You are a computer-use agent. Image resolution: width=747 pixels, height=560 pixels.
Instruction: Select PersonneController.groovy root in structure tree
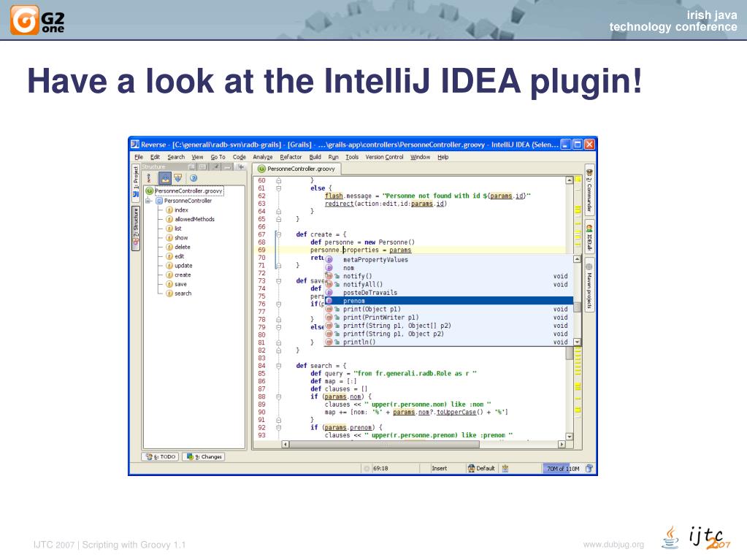coord(184,191)
